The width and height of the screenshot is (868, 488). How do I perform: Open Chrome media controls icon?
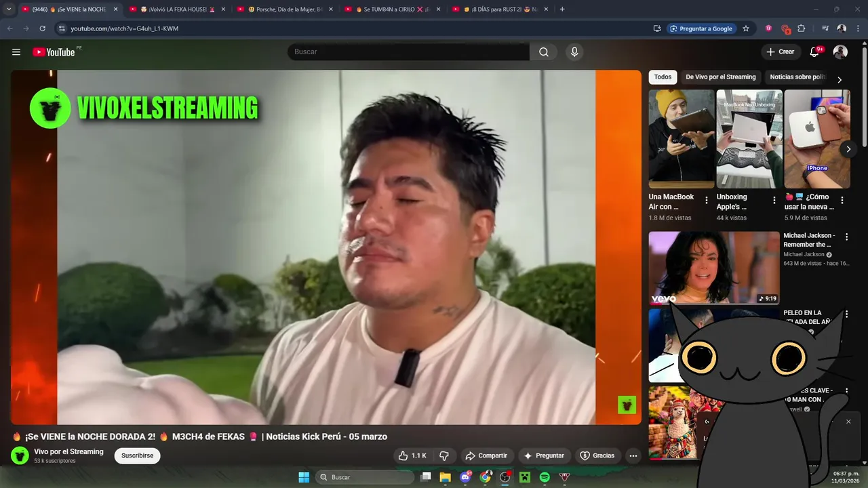(825, 28)
